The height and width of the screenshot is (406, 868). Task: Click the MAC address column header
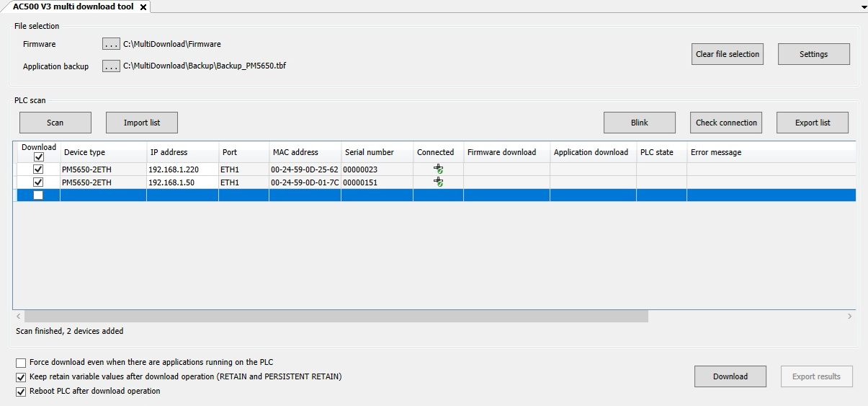(x=305, y=152)
